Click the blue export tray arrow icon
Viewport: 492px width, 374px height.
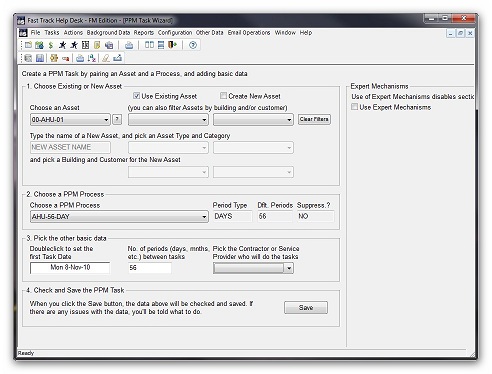click(x=117, y=58)
